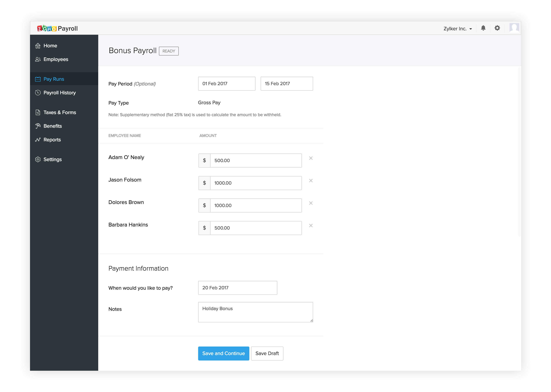Open the gear settings icon in header

click(497, 28)
